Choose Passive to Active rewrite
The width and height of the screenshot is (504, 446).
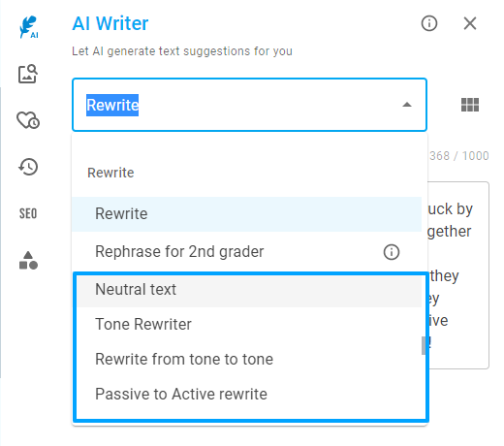point(246,394)
